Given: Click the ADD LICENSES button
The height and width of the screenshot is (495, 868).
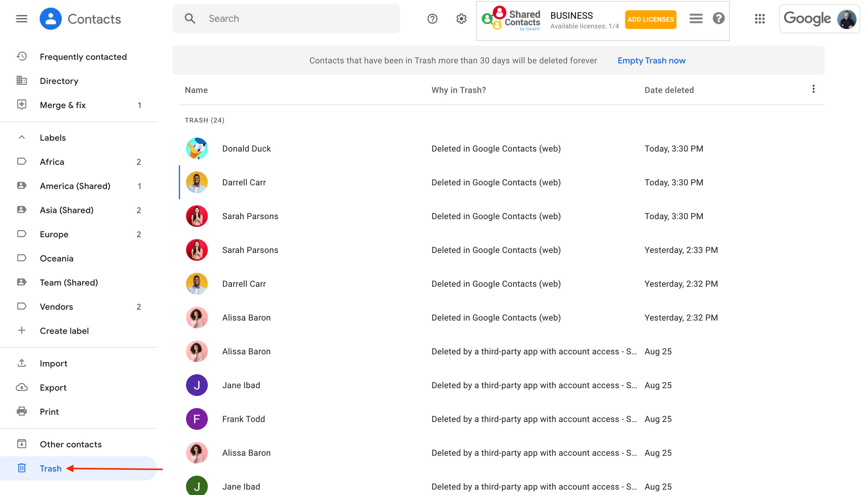Looking at the screenshot, I should 650,19.
